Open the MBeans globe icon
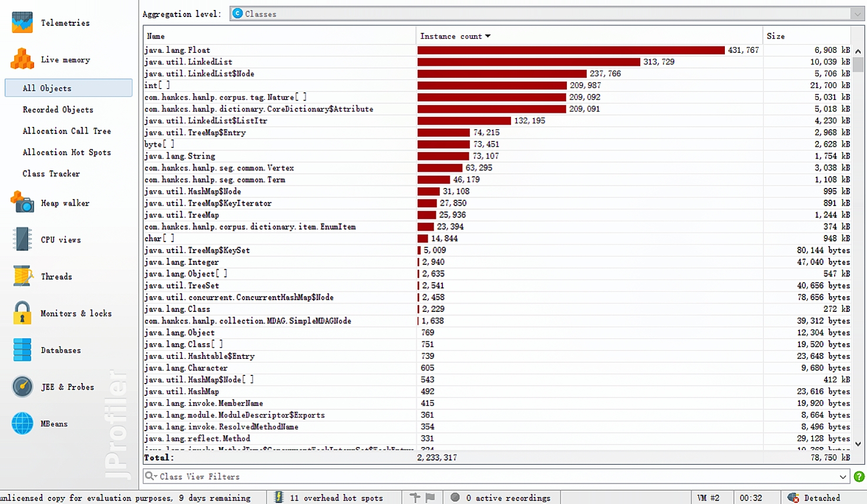Screen dimensions: 867x504 coord(22,423)
